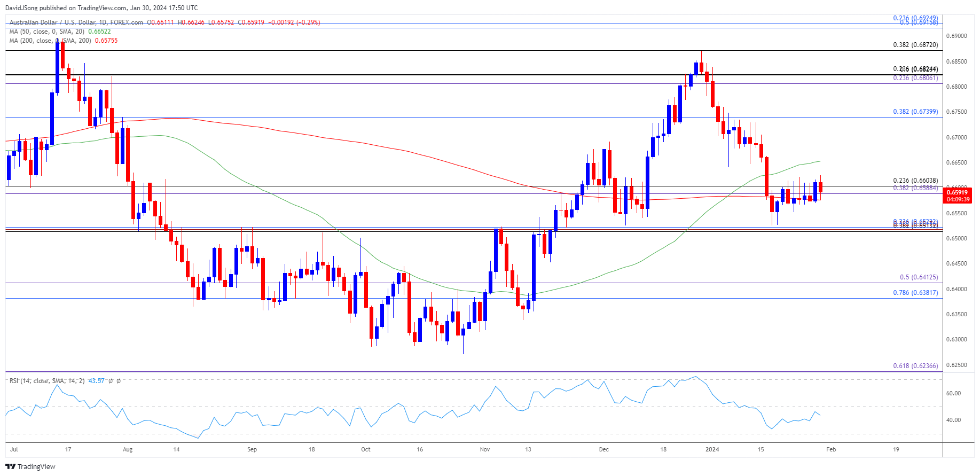Click the RSI axis value 60.00
The width and height of the screenshot is (980, 476).
click(954, 394)
